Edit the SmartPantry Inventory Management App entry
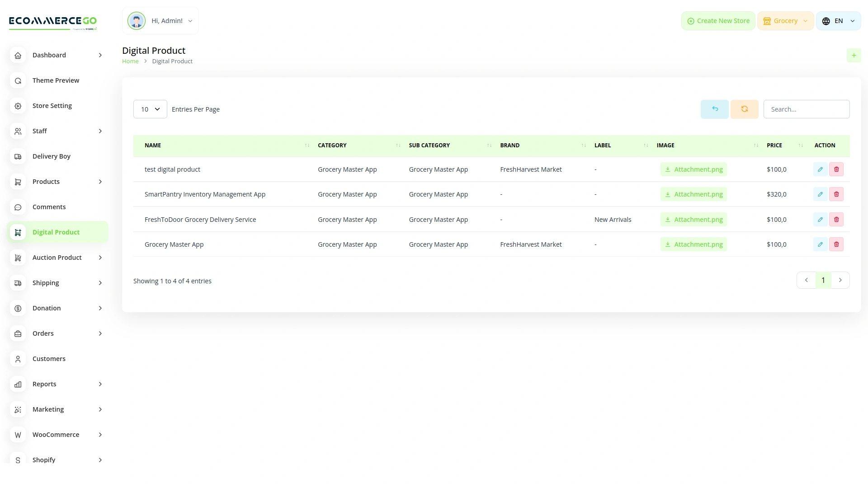Image resolution: width=868 pixels, height=488 pixels. pyautogui.click(x=820, y=194)
